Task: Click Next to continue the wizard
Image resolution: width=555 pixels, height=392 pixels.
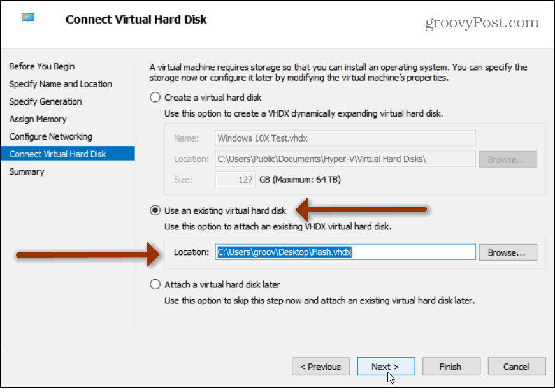Action: point(386,366)
